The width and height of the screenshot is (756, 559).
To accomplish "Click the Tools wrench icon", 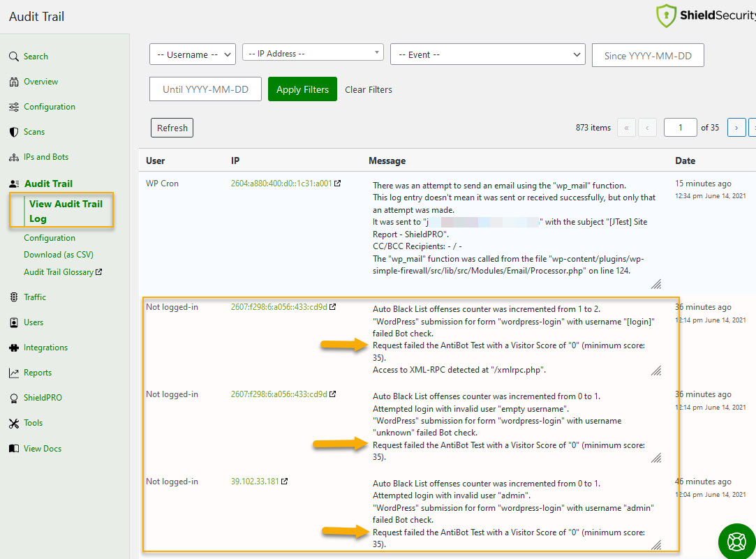I will (14, 423).
